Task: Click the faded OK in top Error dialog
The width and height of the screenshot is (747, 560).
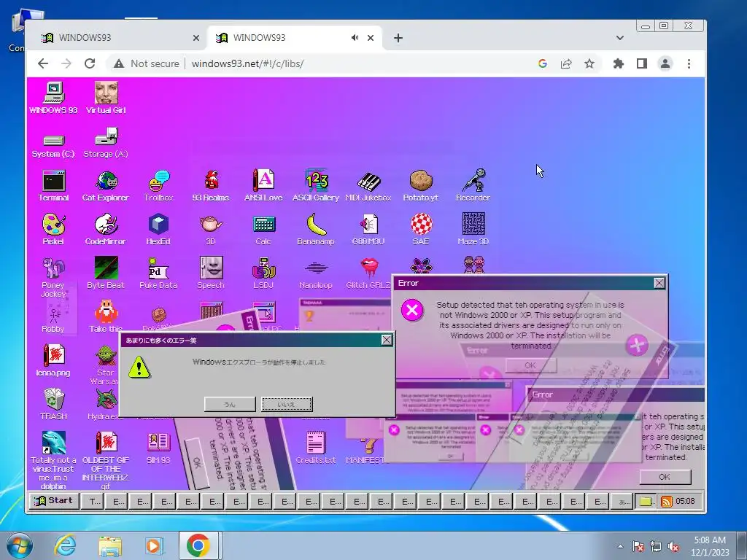Action: (x=531, y=366)
